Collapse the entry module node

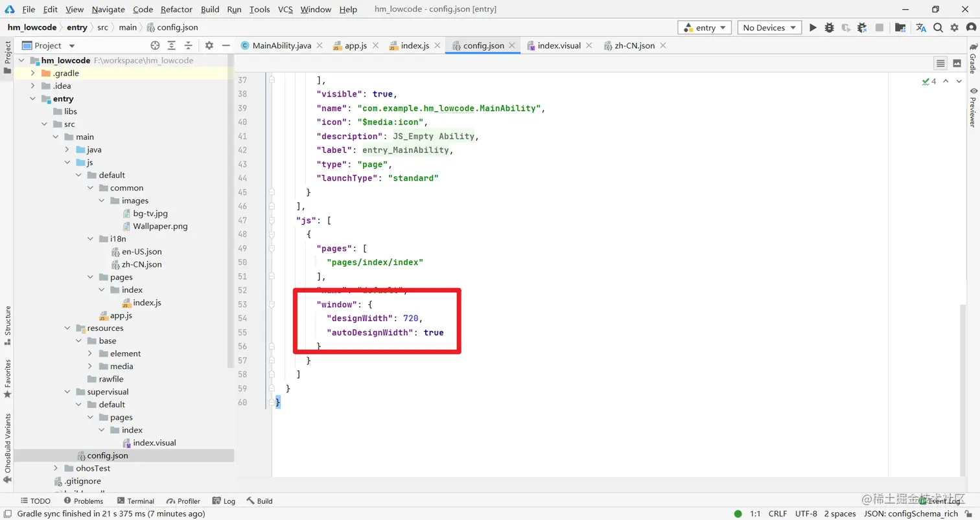point(32,98)
